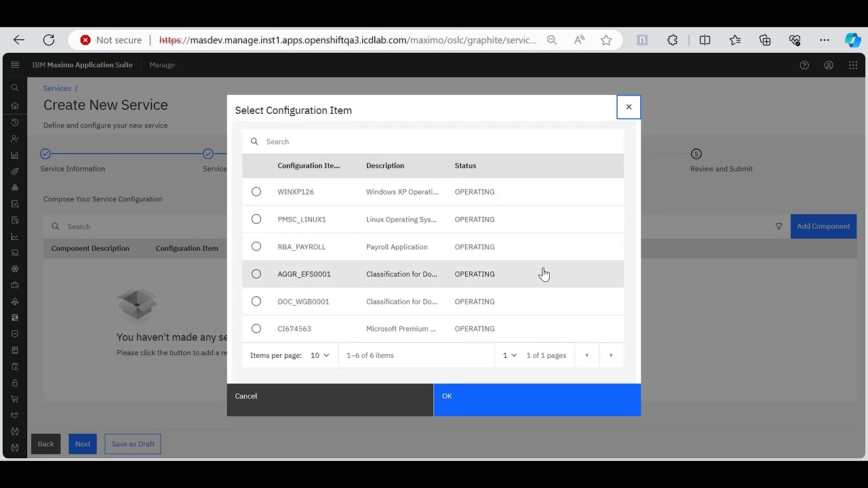Viewport: 868px width, 488px height.
Task: Click the Description column header in dialog
Action: tap(385, 165)
